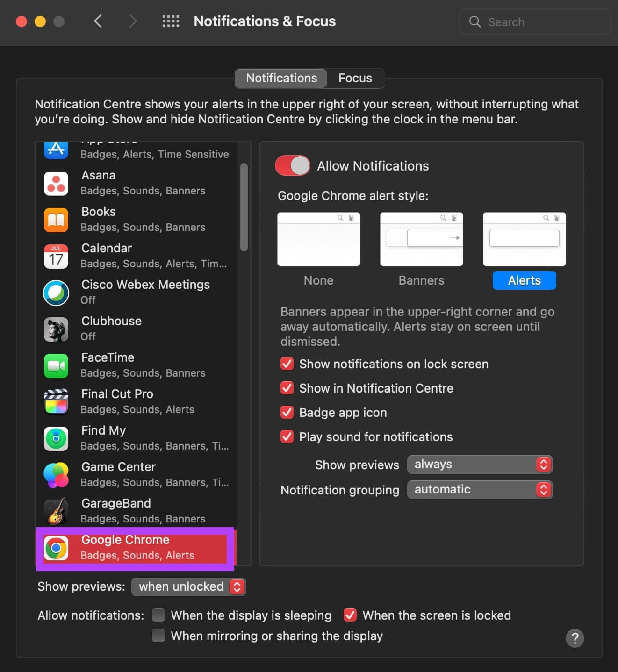Click the magnifying glass search icon
The width and height of the screenshot is (618, 672).
pyautogui.click(x=474, y=21)
